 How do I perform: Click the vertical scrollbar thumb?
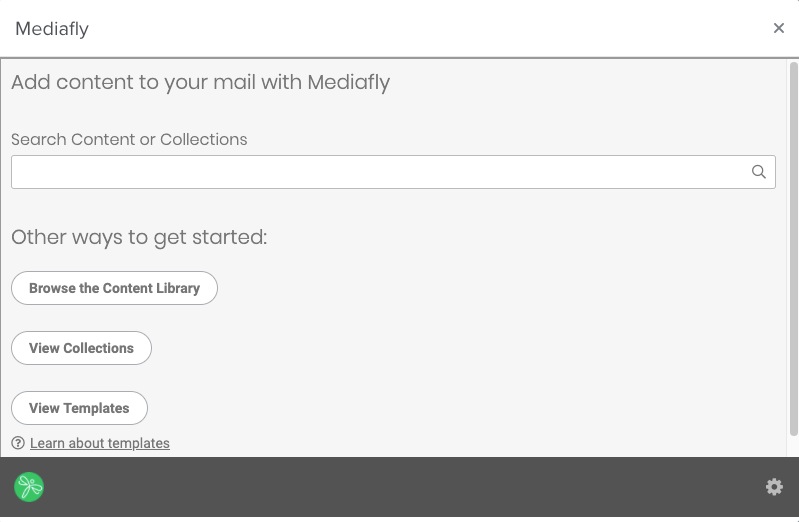pyautogui.click(x=794, y=250)
